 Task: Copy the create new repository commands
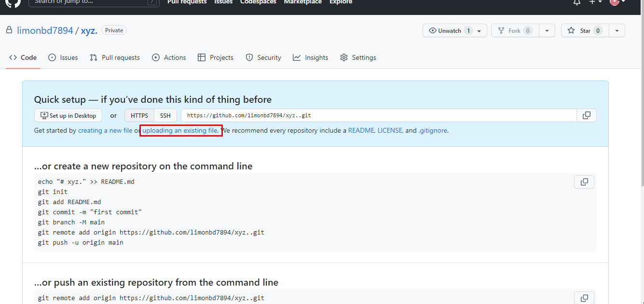pos(584,182)
